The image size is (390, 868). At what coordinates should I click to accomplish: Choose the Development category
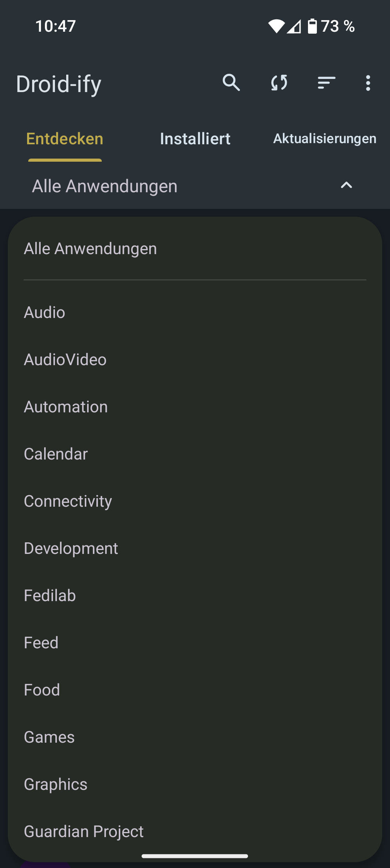pyautogui.click(x=71, y=548)
